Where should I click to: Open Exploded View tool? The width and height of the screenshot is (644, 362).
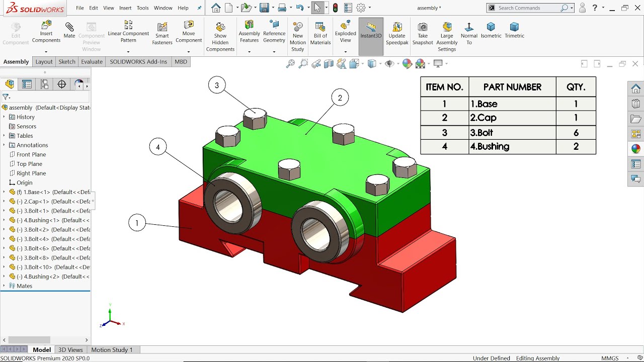346,31
